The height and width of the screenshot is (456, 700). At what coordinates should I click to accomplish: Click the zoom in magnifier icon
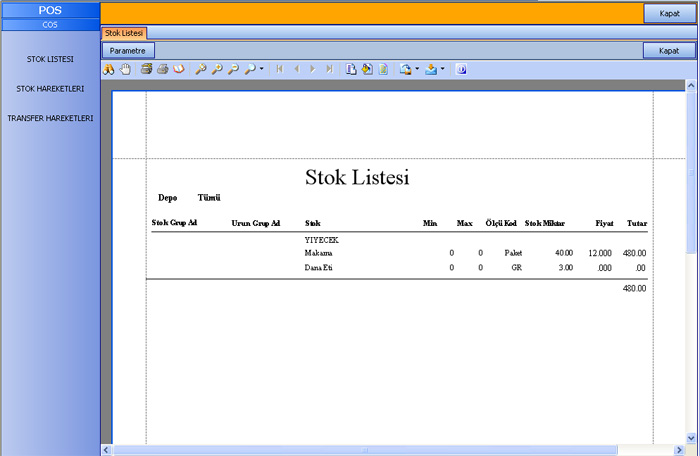tap(217, 69)
